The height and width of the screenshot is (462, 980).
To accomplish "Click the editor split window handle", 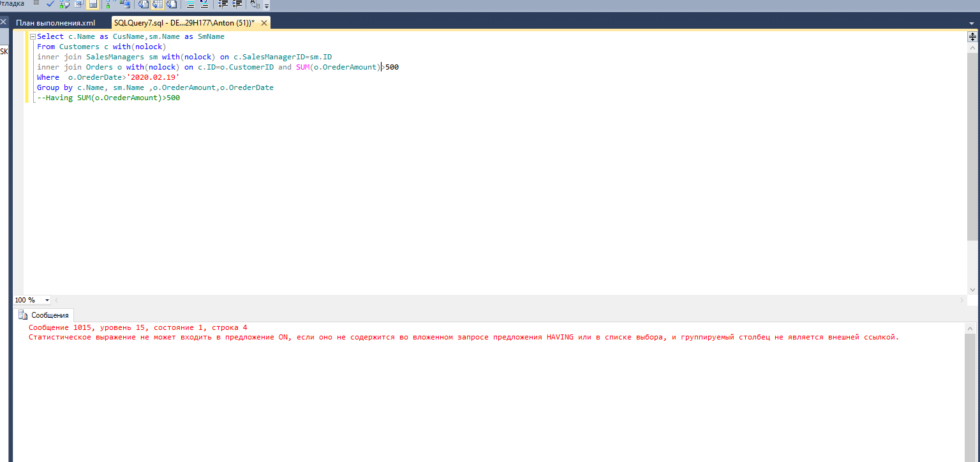I will click(972, 37).
